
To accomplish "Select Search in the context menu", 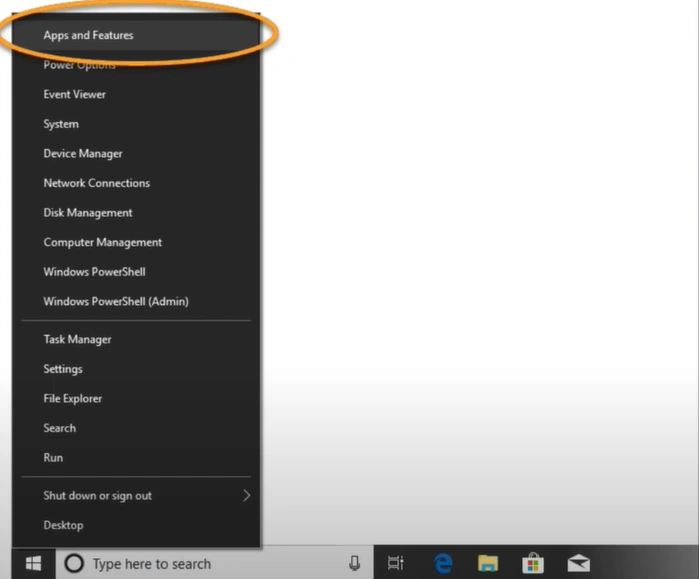I will (x=136, y=428).
